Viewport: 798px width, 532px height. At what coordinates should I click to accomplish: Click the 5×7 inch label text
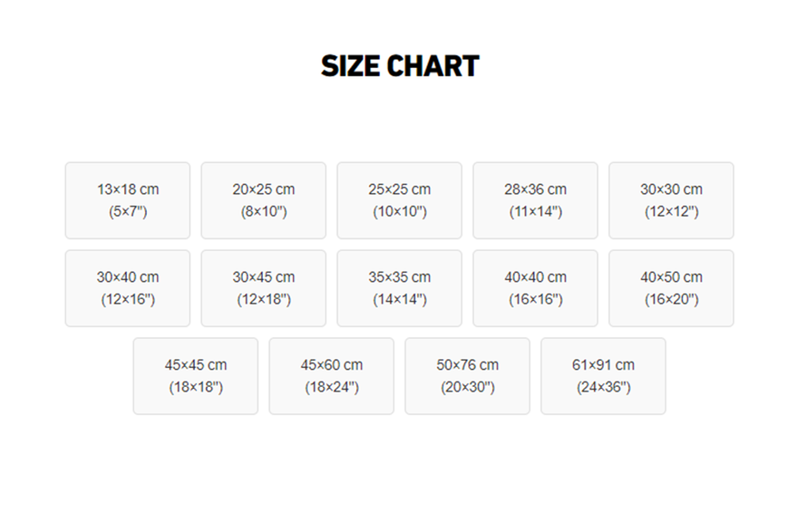(x=128, y=212)
